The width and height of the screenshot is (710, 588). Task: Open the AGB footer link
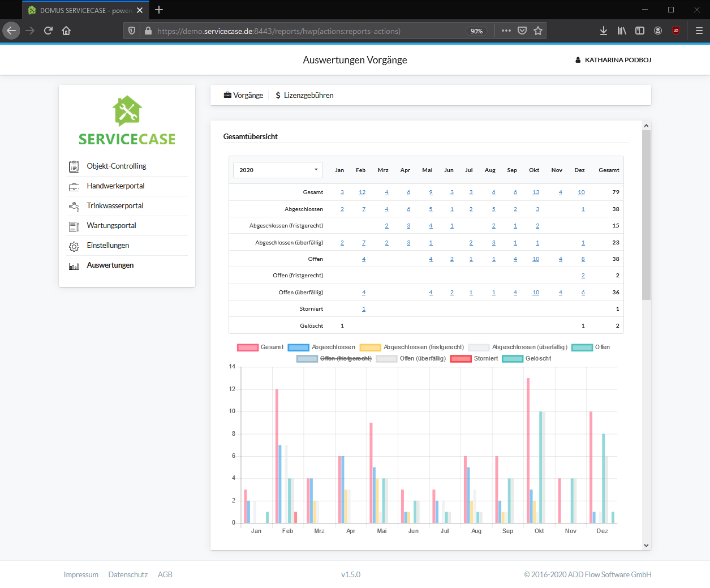click(x=165, y=575)
